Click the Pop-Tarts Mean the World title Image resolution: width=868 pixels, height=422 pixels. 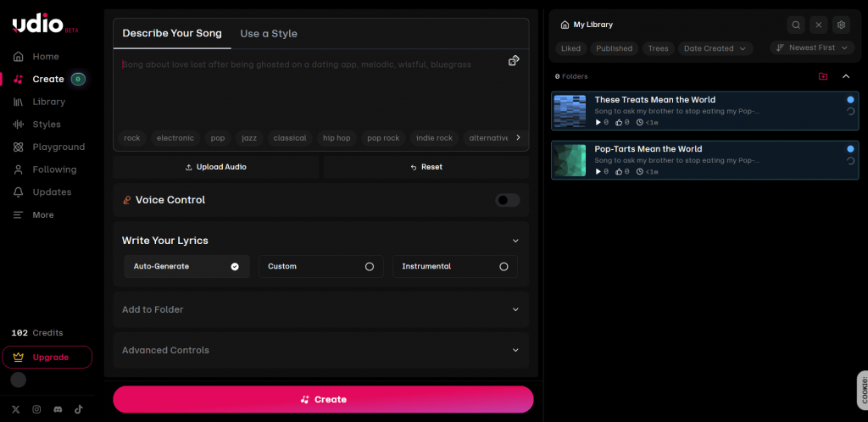pyautogui.click(x=648, y=149)
